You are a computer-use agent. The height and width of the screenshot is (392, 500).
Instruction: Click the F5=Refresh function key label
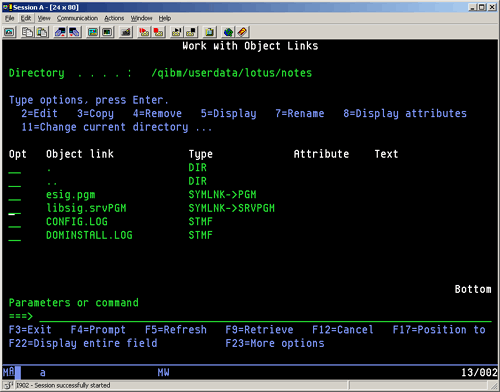176,330
